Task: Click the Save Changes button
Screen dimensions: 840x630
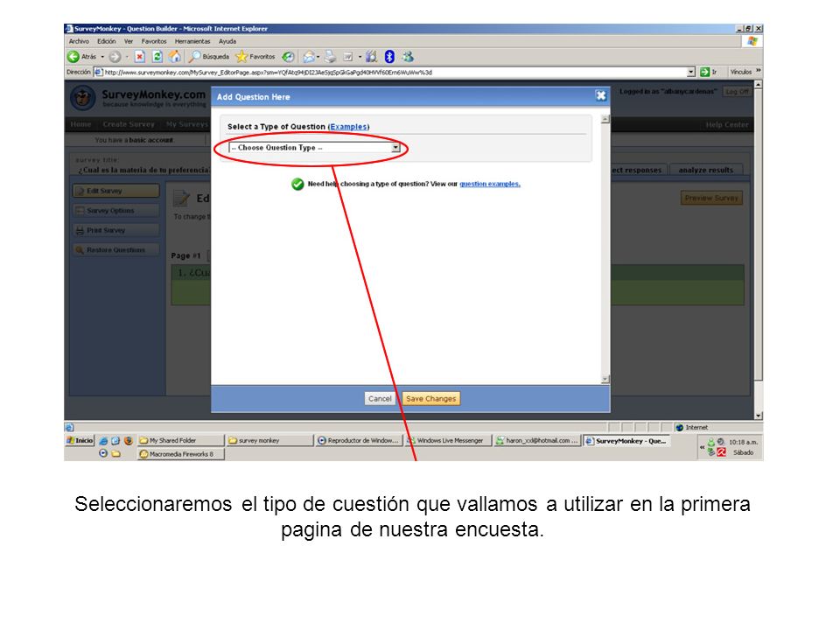Action: 430,399
